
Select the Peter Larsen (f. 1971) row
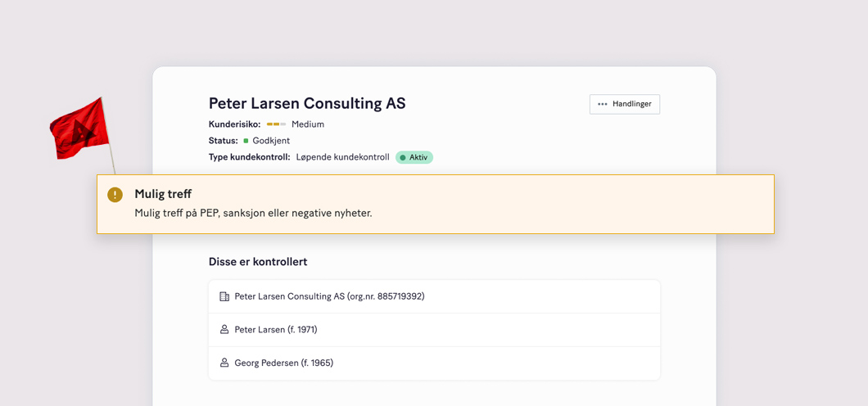434,330
